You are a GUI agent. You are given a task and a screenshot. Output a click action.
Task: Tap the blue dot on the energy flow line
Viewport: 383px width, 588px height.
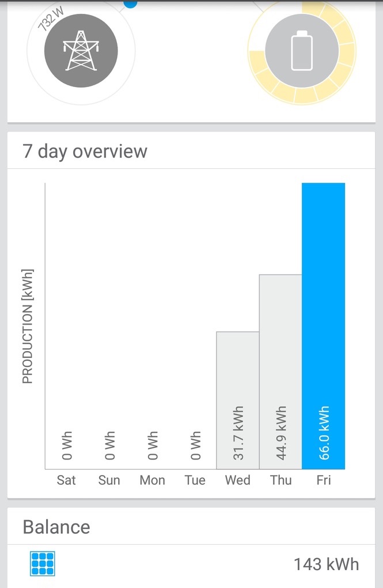tap(130, 3)
